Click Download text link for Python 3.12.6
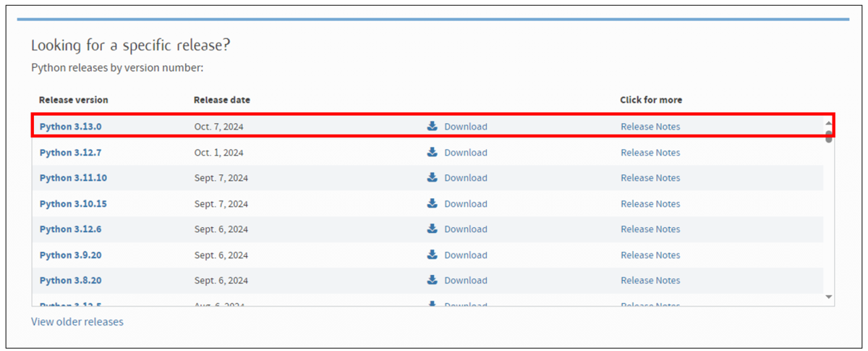This screenshot has height=351, width=868. pos(466,229)
